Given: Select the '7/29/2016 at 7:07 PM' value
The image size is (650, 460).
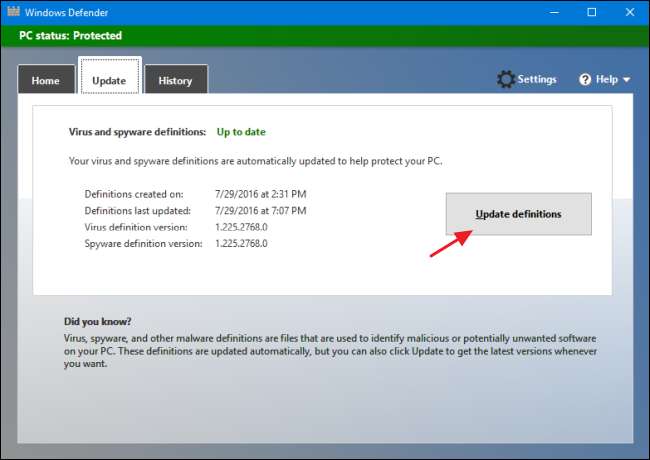Looking at the screenshot, I should [x=260, y=211].
